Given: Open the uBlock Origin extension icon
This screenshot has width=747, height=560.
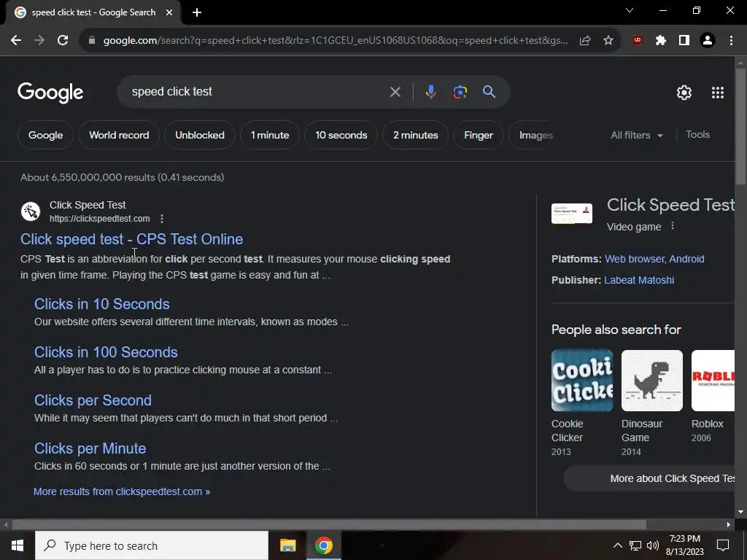Looking at the screenshot, I should click(x=637, y=41).
